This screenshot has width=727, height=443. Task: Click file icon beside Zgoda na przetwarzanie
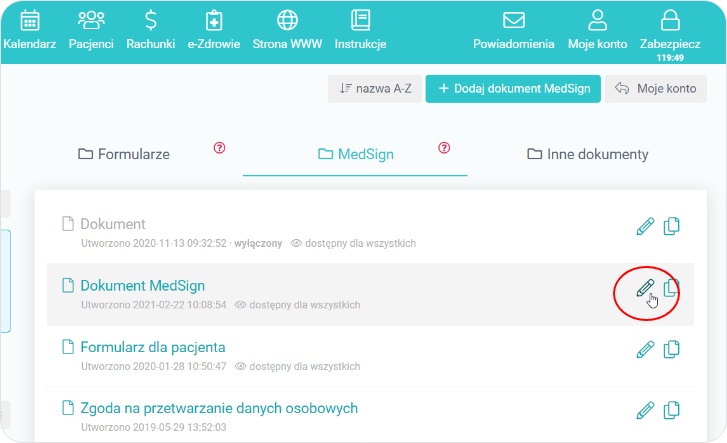point(68,408)
